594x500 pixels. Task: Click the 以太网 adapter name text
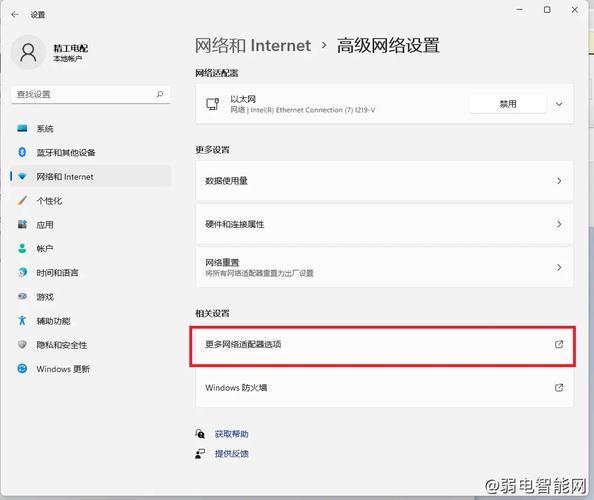tap(243, 99)
